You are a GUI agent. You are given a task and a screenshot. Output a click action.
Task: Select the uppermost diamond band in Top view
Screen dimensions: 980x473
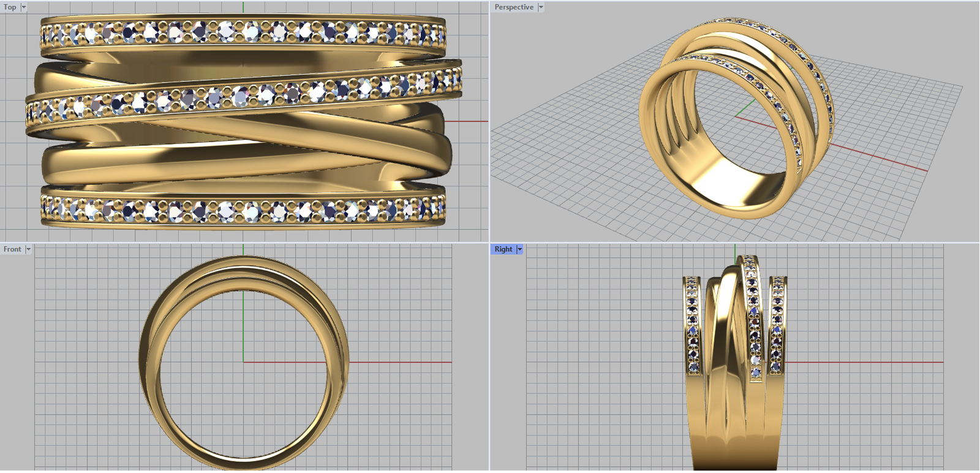coord(243,32)
